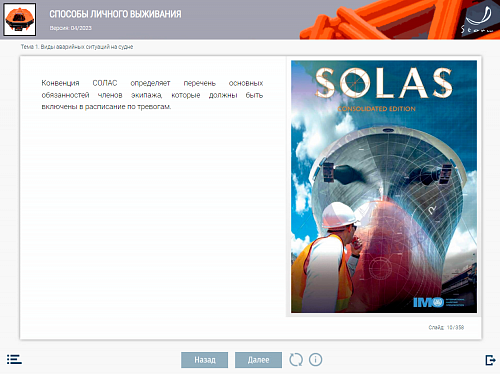Click the Слайд 10/358 counter
The height and width of the screenshot is (374, 500).
point(446,327)
